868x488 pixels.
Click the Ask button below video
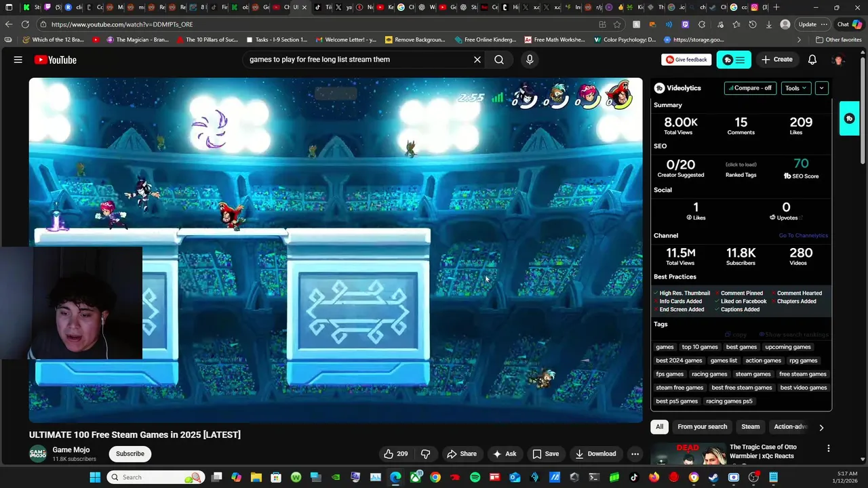pos(505,453)
